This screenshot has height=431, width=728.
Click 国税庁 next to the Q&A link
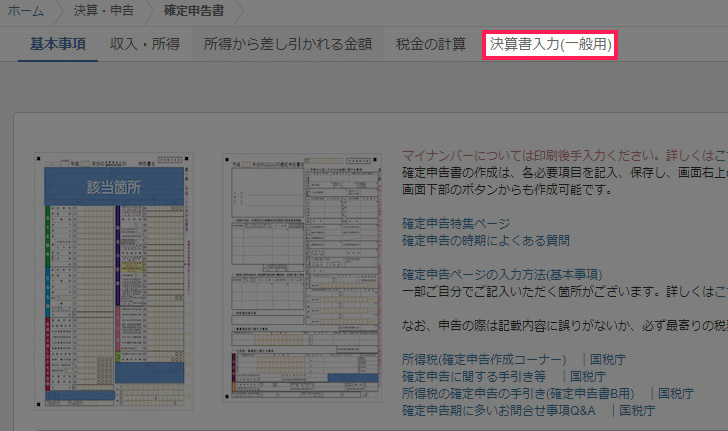(x=638, y=410)
